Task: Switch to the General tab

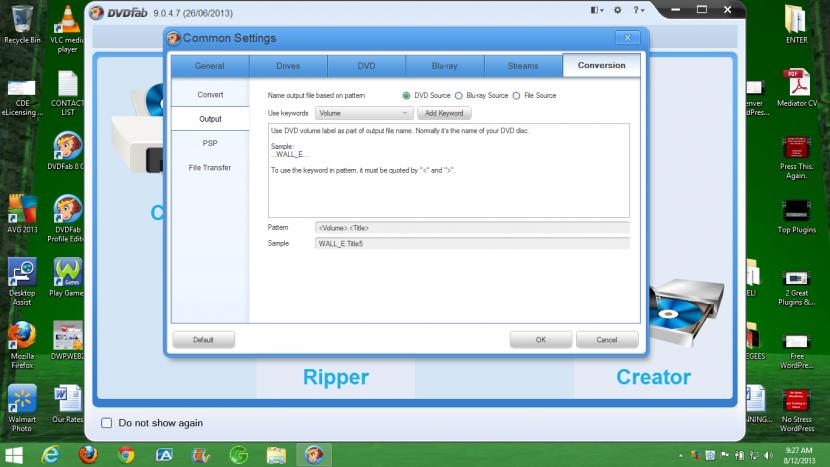Action: [210, 66]
